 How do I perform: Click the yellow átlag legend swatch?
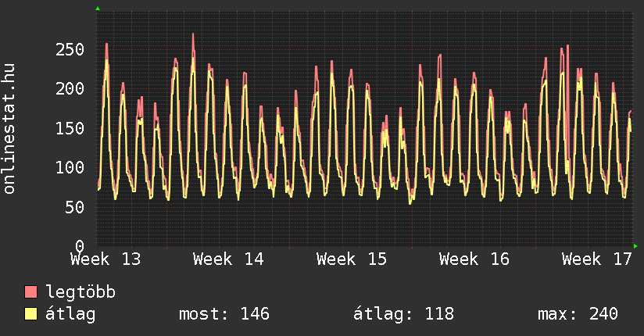click(x=31, y=314)
